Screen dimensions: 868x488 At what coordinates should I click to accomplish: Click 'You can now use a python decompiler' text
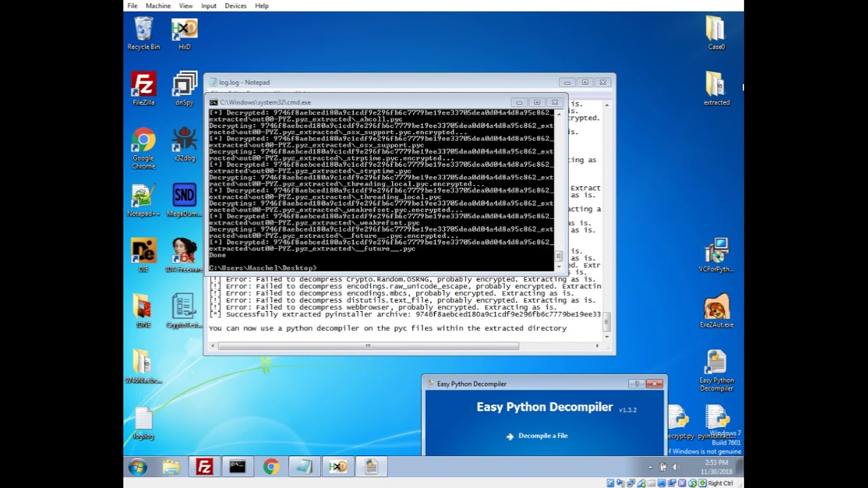point(387,328)
